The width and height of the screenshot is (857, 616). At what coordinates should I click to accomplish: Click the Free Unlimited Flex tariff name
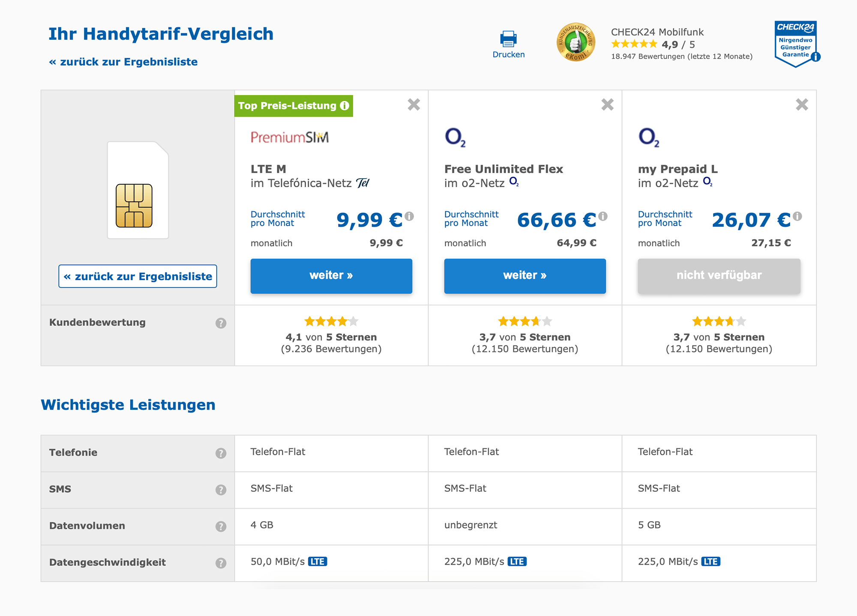click(x=503, y=169)
